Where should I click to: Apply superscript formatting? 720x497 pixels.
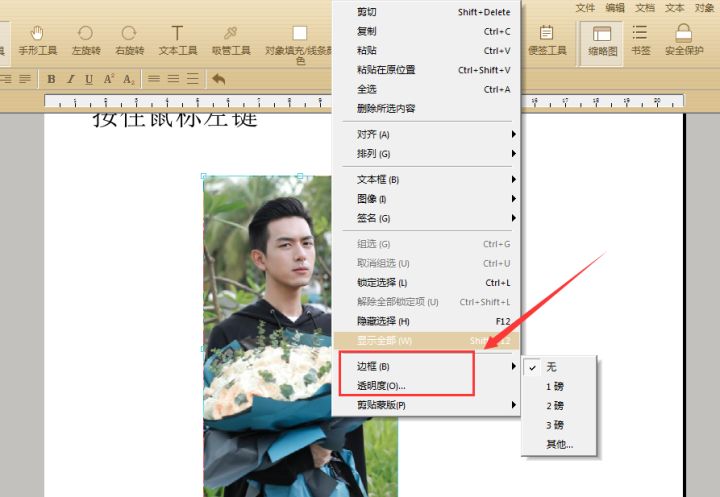(x=109, y=79)
